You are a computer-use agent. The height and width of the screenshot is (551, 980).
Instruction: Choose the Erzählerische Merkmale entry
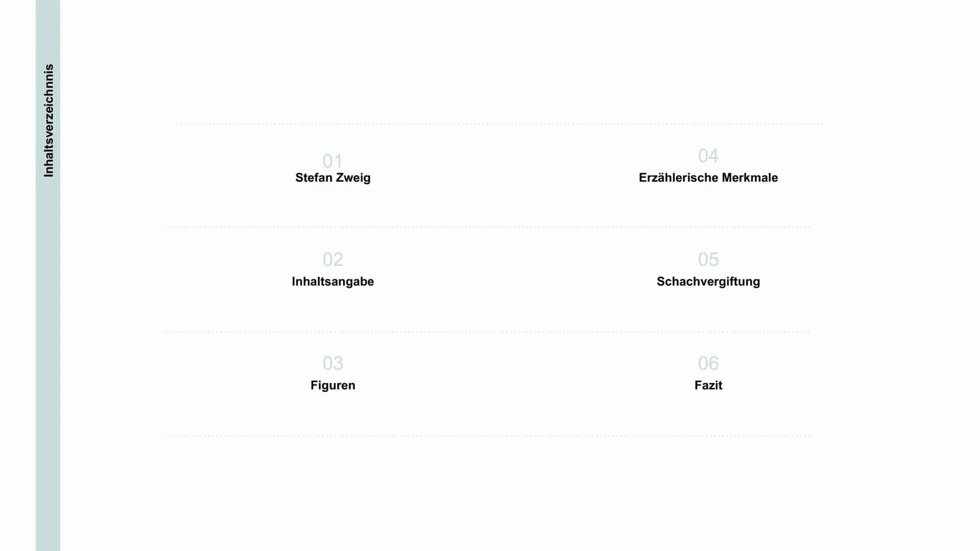(708, 178)
